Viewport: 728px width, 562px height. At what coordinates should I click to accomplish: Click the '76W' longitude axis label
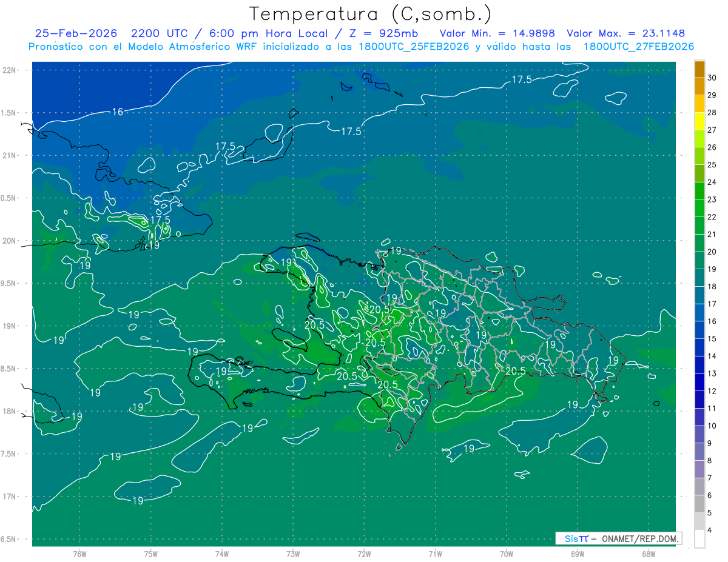(79, 554)
